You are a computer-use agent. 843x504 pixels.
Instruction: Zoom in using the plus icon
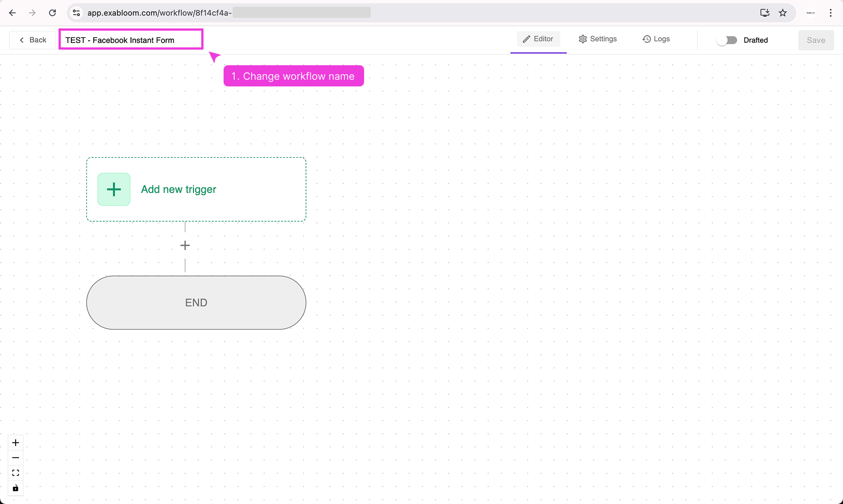click(x=16, y=442)
